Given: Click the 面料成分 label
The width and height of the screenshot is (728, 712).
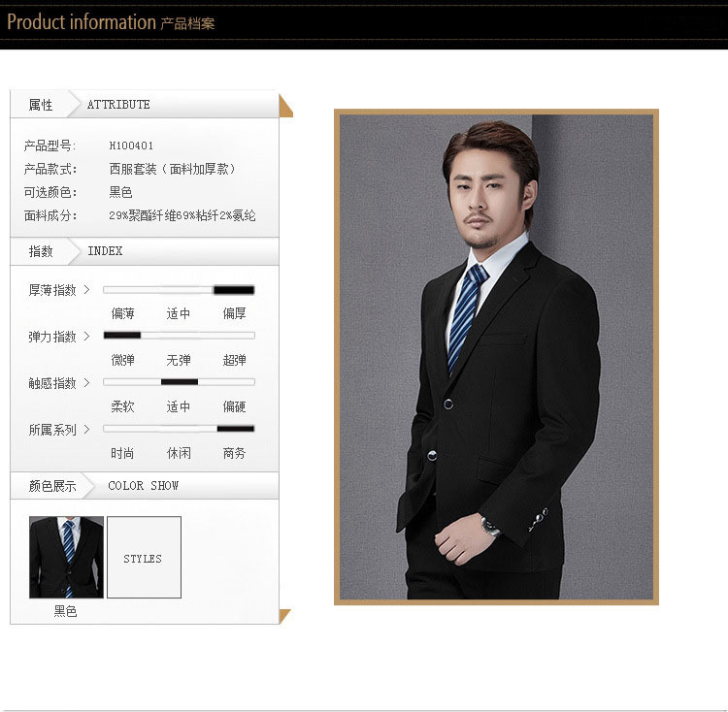Looking at the screenshot, I should tap(50, 215).
